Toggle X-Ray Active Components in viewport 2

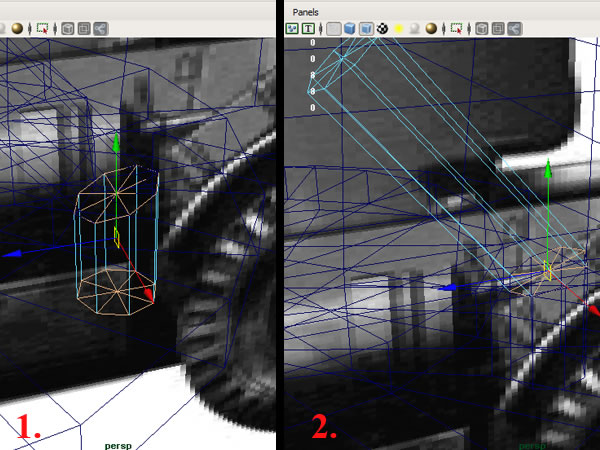(498, 28)
